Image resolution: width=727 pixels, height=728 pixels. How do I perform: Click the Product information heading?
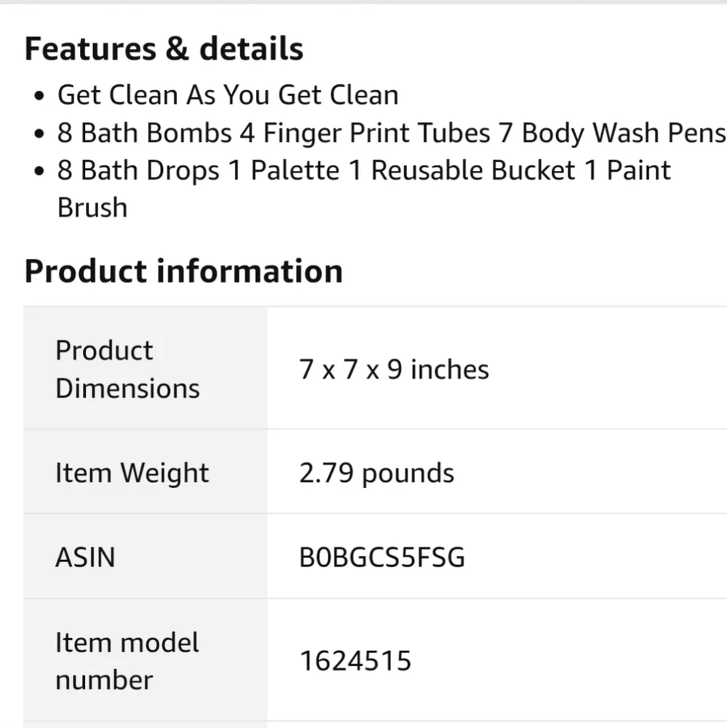183,271
